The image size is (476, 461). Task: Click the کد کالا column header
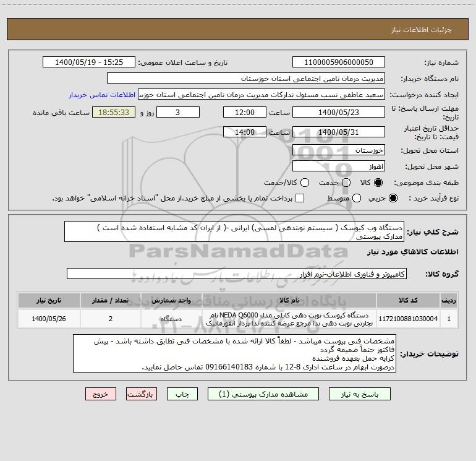coord(408,300)
